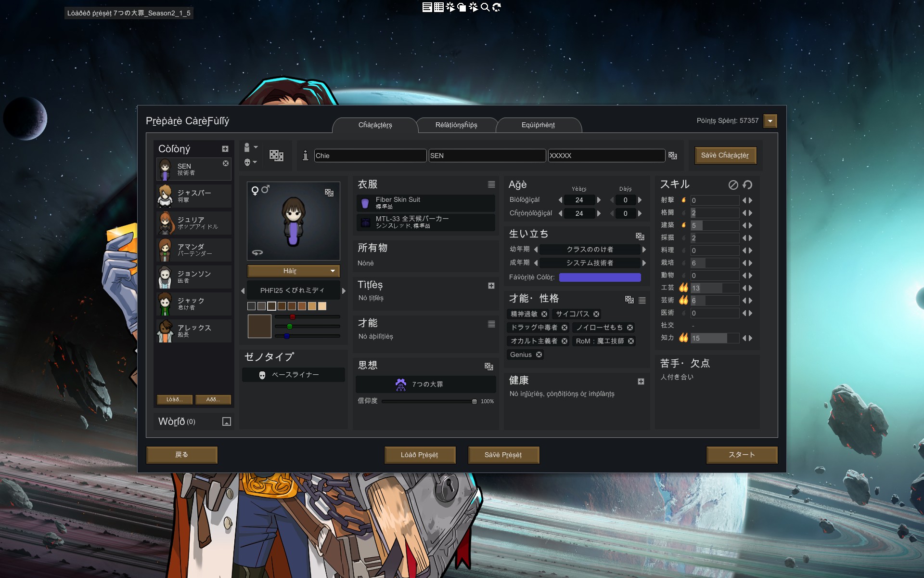The image size is (924, 578).
Task: Switch to the Equipment tab
Action: pos(538,125)
